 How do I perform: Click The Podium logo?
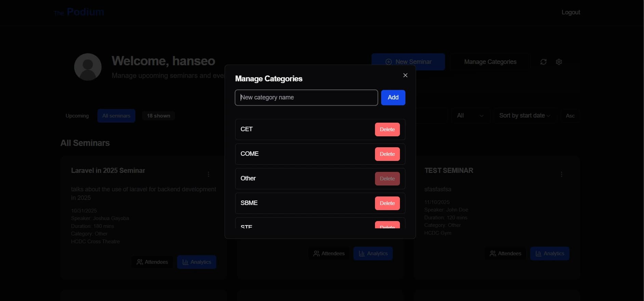pyautogui.click(x=79, y=12)
